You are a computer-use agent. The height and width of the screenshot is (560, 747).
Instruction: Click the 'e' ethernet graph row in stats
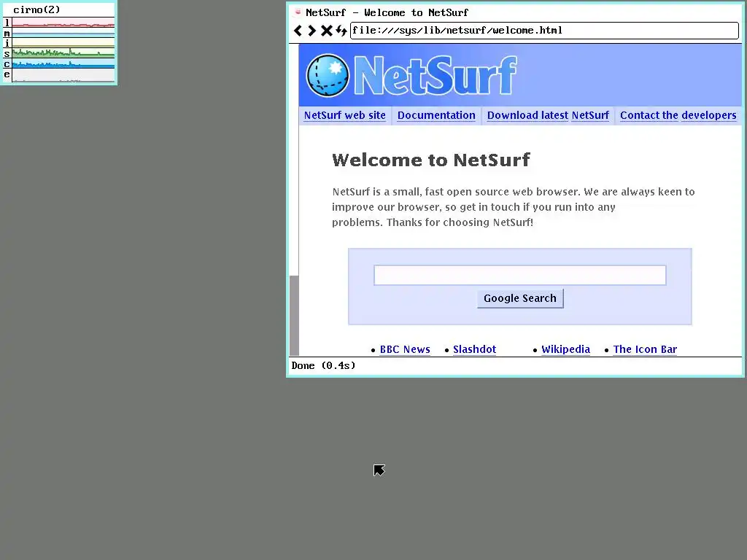pos(58,75)
